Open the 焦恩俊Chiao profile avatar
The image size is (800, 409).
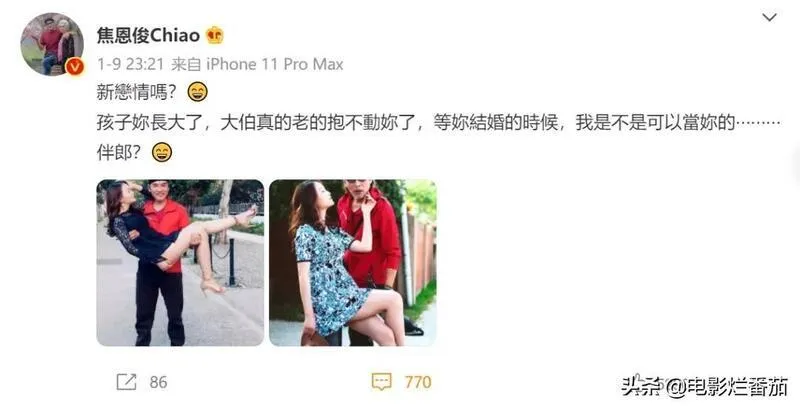click(x=52, y=44)
